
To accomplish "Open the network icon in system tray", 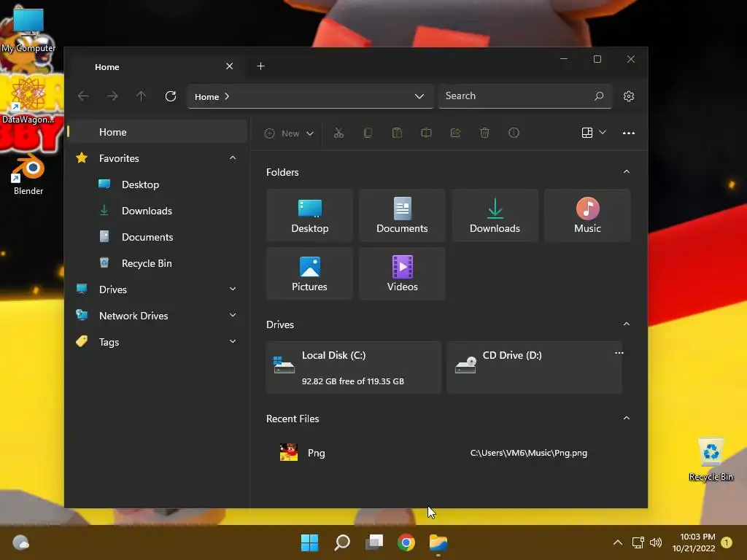I will click(638, 542).
